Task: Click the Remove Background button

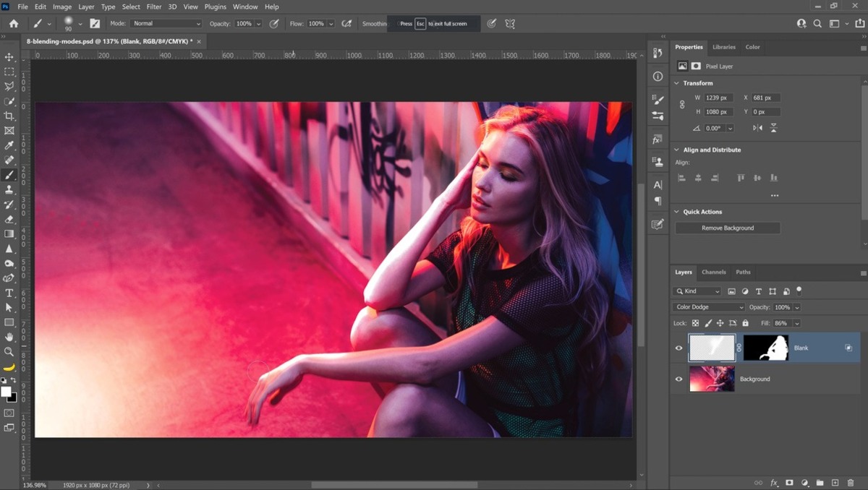Action: click(x=727, y=227)
